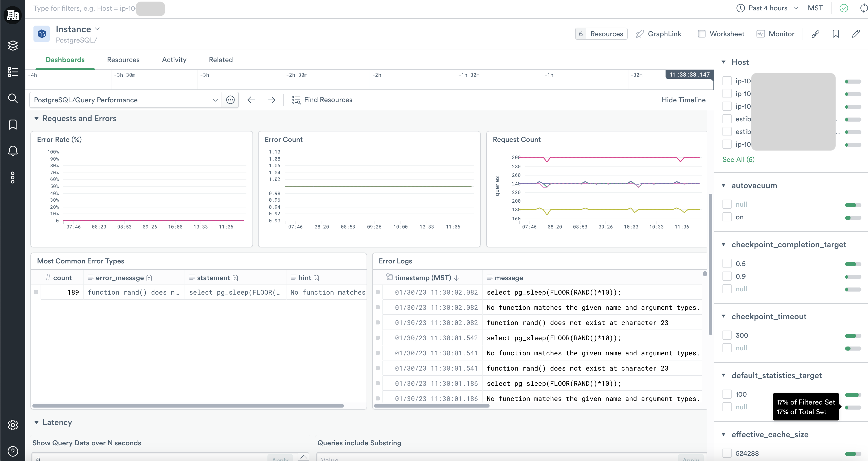This screenshot has height=461, width=868.
Task: Check the autovacuum 'on' checkbox
Action: pyautogui.click(x=727, y=217)
